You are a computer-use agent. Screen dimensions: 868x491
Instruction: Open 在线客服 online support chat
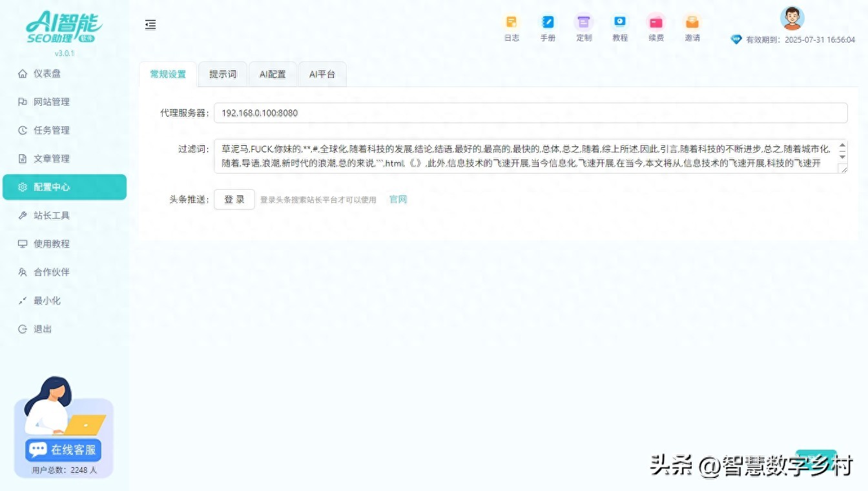(x=63, y=450)
